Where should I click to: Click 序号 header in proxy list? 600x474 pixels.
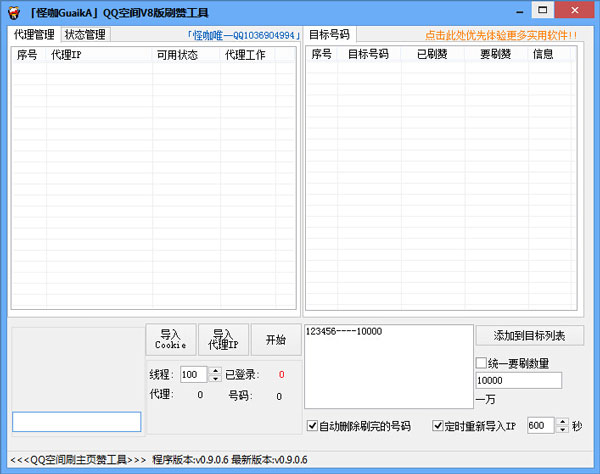click(29, 55)
